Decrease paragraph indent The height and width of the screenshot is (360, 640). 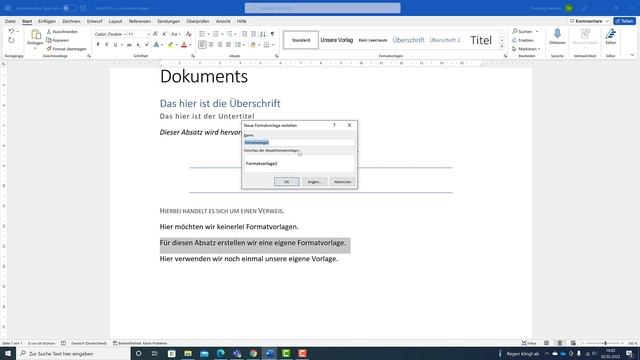[244, 34]
